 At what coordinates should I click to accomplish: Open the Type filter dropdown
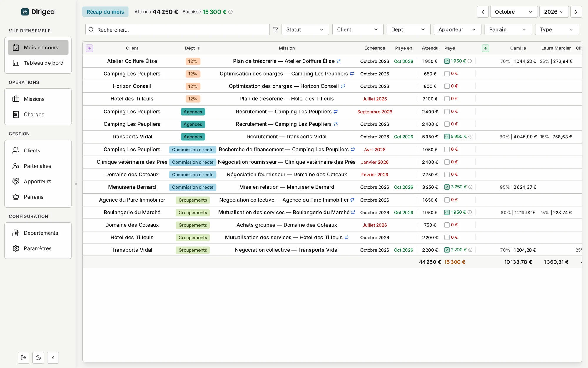coord(557,29)
